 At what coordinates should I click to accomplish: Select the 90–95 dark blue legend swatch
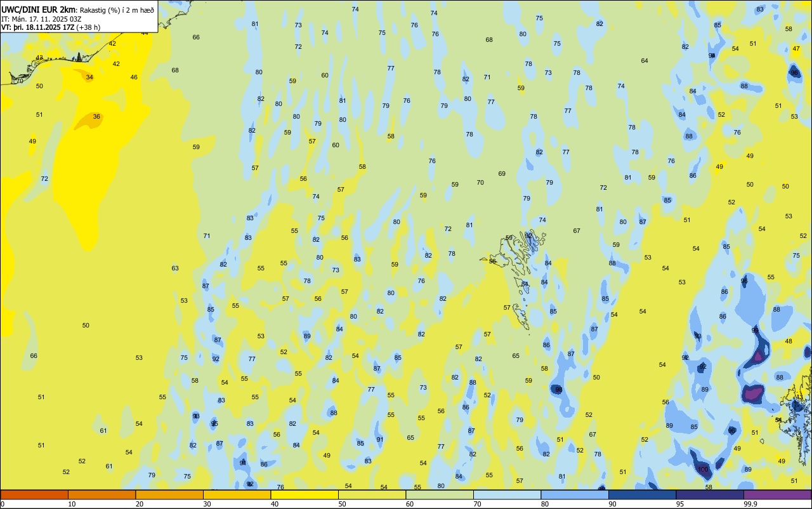(x=642, y=494)
